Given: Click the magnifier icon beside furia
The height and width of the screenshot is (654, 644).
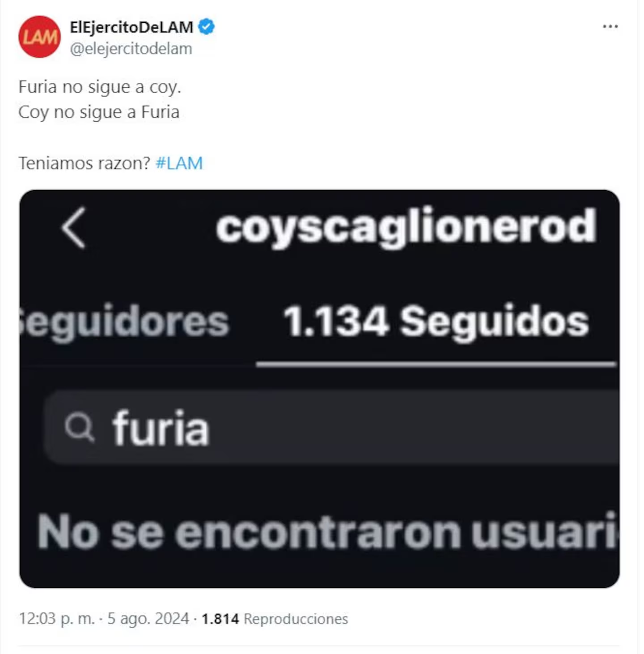Looking at the screenshot, I should pyautogui.click(x=79, y=426).
